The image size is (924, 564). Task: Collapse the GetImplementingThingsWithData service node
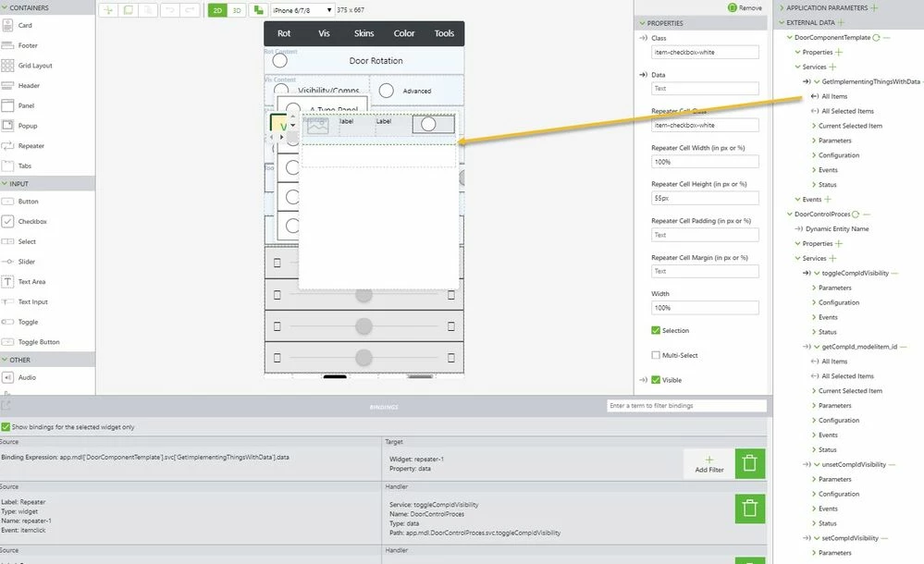pos(817,81)
